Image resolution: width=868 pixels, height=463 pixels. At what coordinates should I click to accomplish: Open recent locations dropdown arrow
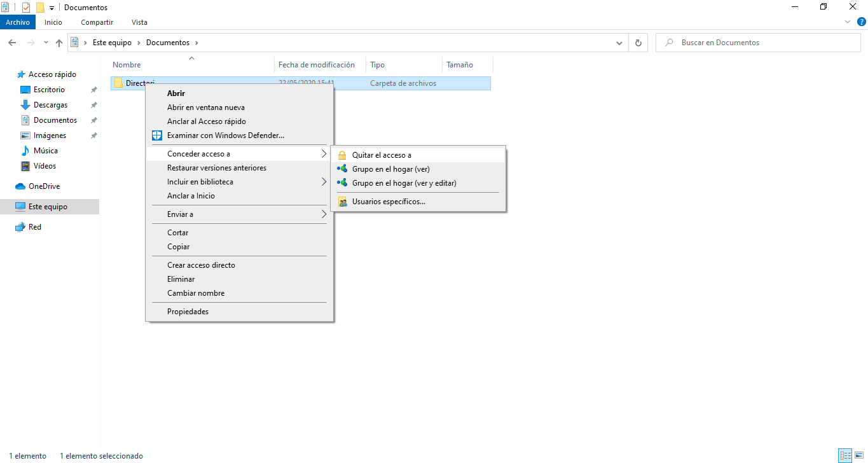tap(46, 43)
